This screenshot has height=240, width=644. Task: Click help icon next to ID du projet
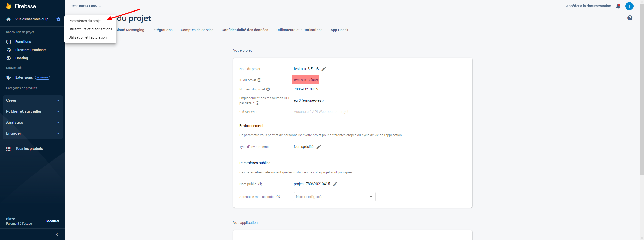[259, 80]
